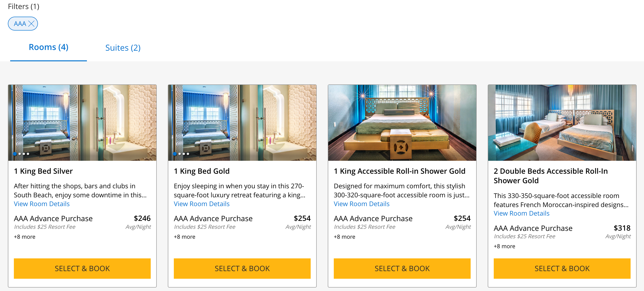This screenshot has height=291, width=644.
Task: Select the Rooms tab
Action: pos(48,47)
